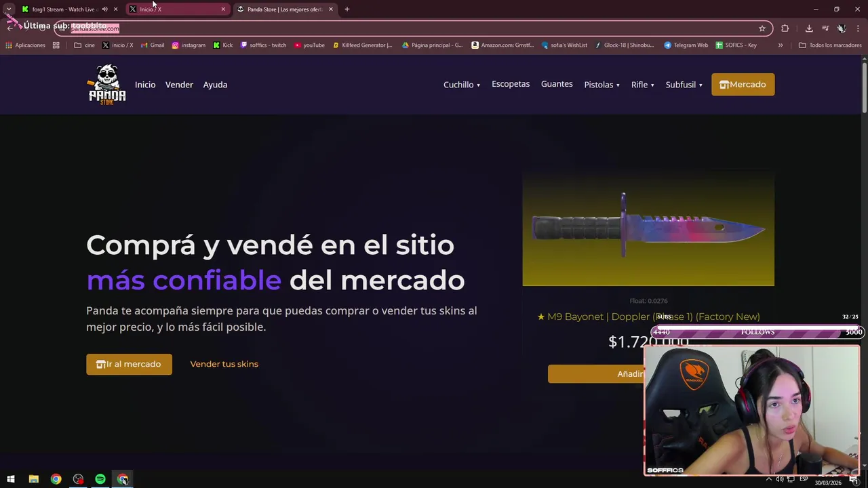Open the Gmail bookmark
This screenshot has height=488, width=868.
pyautogui.click(x=153, y=45)
